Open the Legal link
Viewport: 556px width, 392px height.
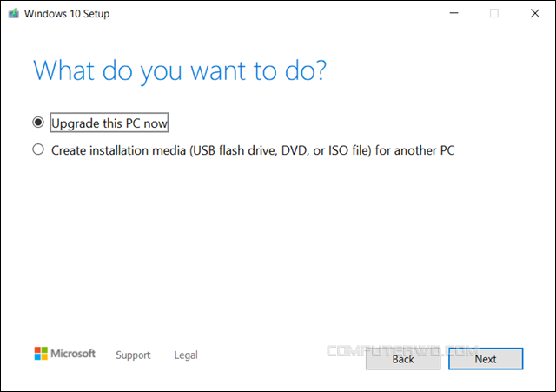pos(185,355)
